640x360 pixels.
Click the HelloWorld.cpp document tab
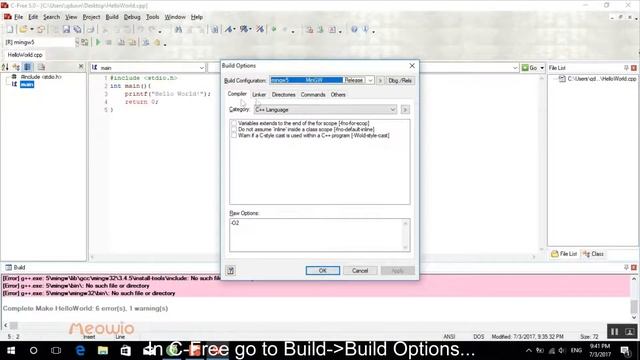tap(25, 55)
